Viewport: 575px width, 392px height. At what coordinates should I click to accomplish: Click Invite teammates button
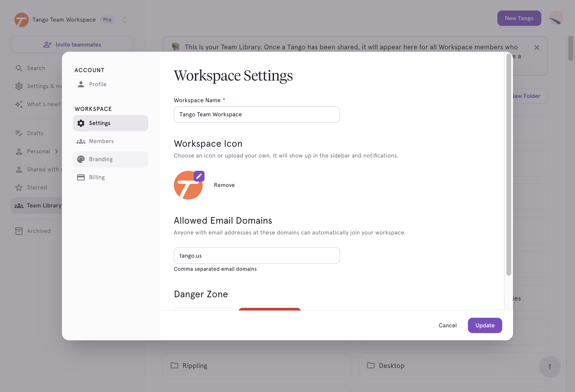pos(72,44)
